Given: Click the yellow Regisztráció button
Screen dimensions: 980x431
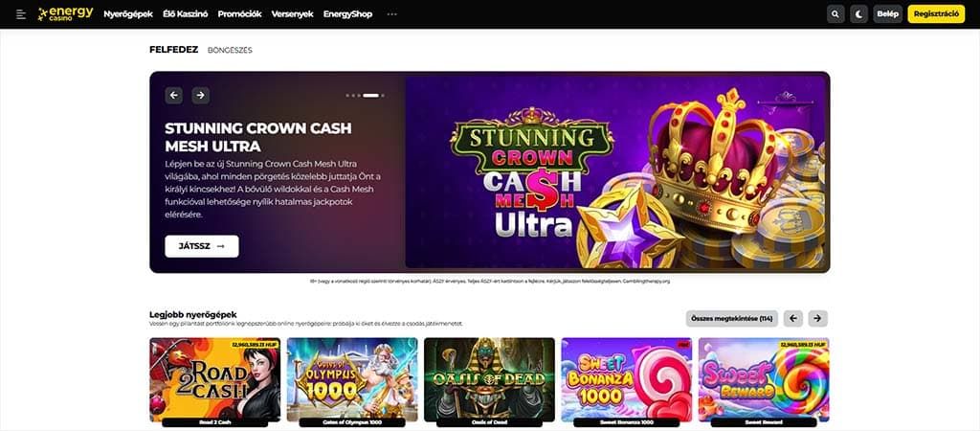Looking at the screenshot, I should point(936,13).
